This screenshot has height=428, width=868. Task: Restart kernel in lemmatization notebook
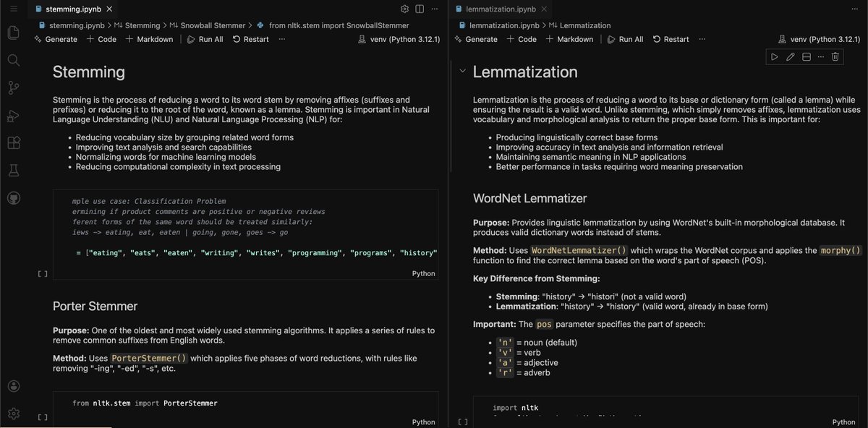pos(671,39)
